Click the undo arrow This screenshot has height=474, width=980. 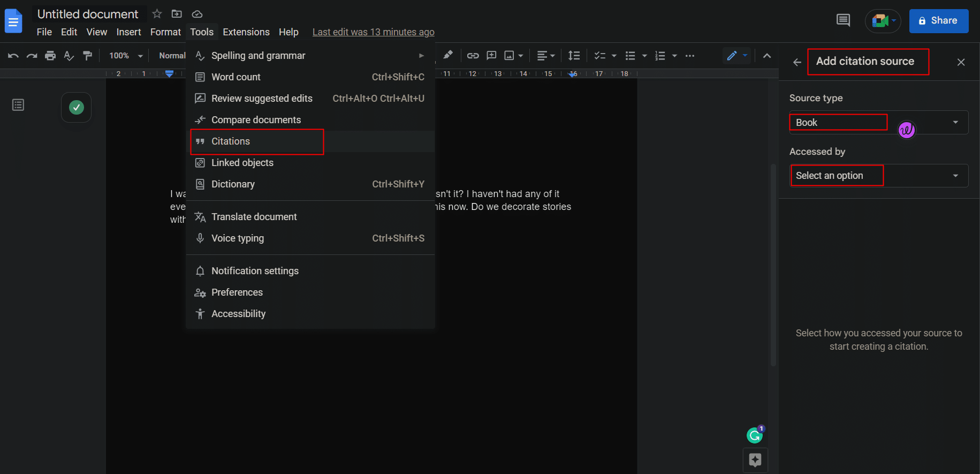pyautogui.click(x=13, y=56)
